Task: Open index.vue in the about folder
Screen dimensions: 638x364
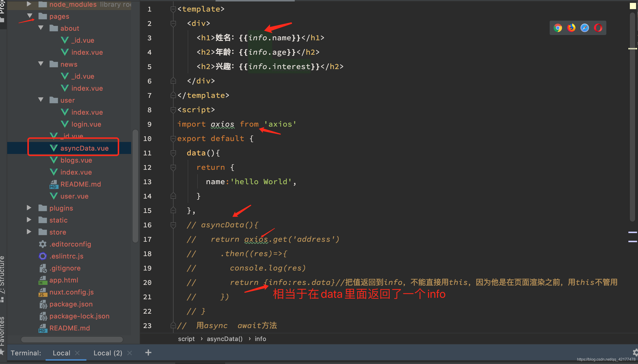Action: tap(87, 52)
